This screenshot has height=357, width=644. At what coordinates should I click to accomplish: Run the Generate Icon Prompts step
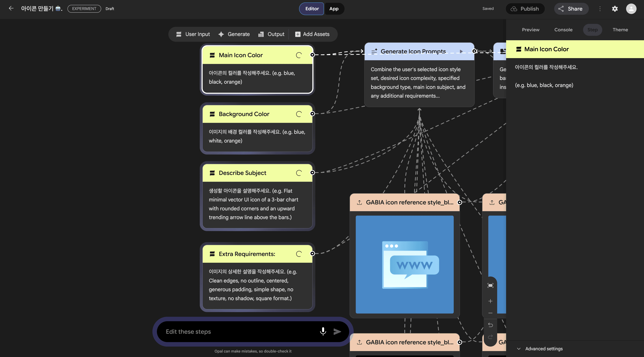461,51
